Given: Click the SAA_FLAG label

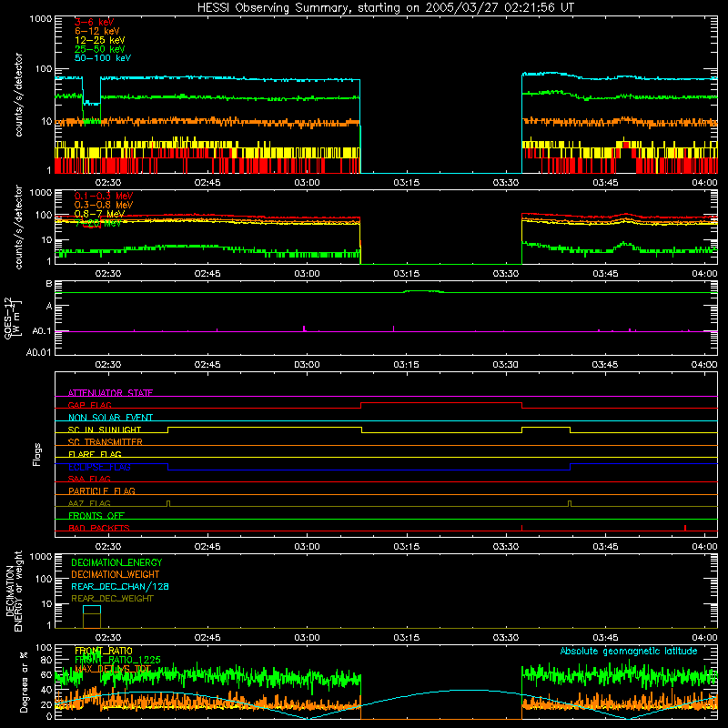Looking at the screenshot, I should click(x=89, y=479).
